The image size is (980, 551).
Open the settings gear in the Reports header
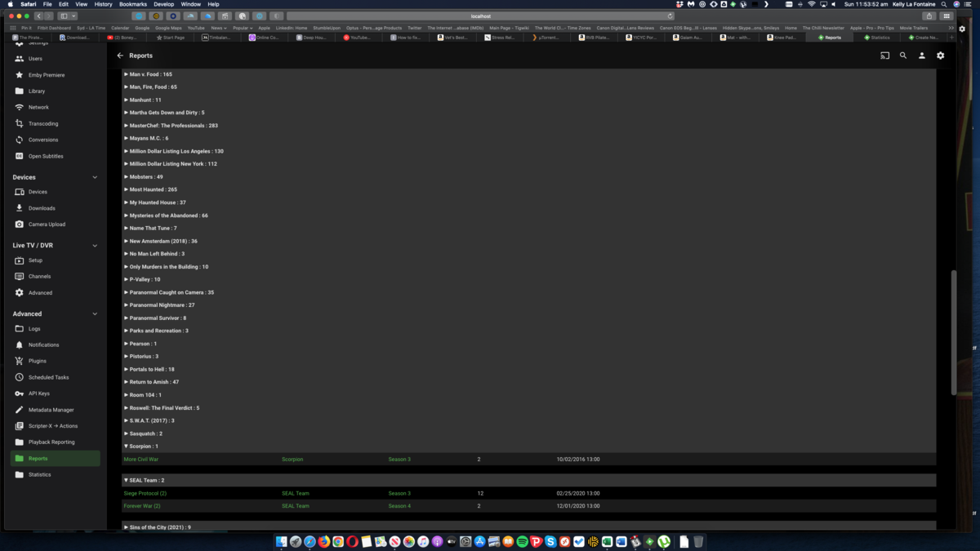tap(940, 55)
